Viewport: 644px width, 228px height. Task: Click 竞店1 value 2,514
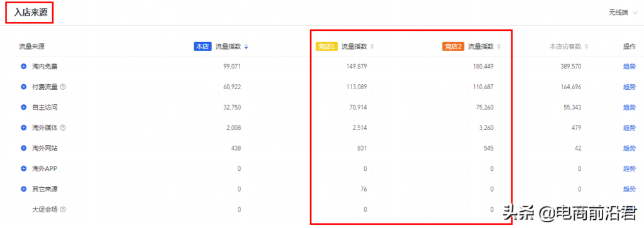pos(360,128)
